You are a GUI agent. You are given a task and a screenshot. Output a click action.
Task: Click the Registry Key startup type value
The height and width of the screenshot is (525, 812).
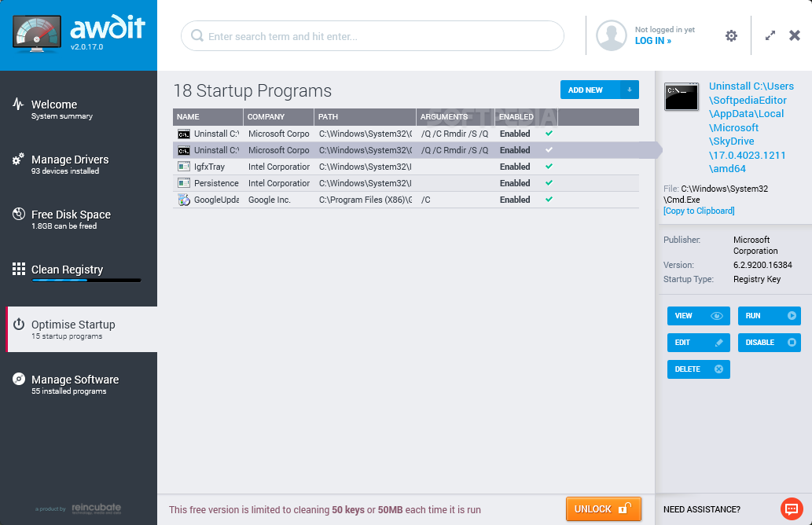tap(757, 279)
